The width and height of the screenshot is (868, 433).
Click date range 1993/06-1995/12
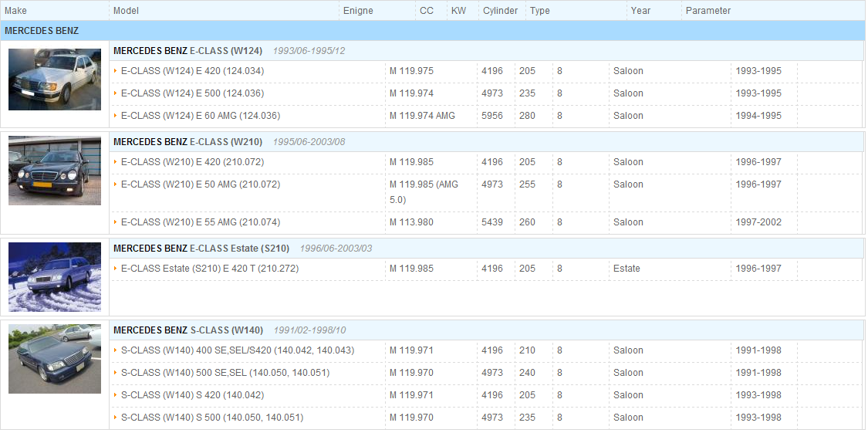click(x=309, y=51)
